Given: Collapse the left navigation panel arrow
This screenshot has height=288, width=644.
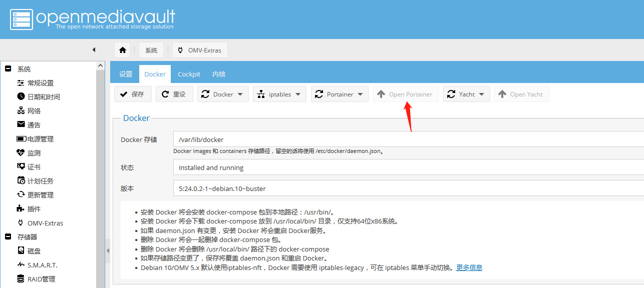Looking at the screenshot, I should (94, 50).
